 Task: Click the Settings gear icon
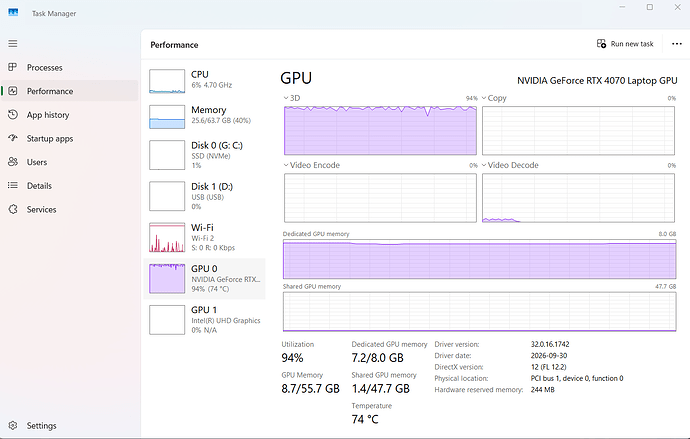pyautogui.click(x=13, y=425)
